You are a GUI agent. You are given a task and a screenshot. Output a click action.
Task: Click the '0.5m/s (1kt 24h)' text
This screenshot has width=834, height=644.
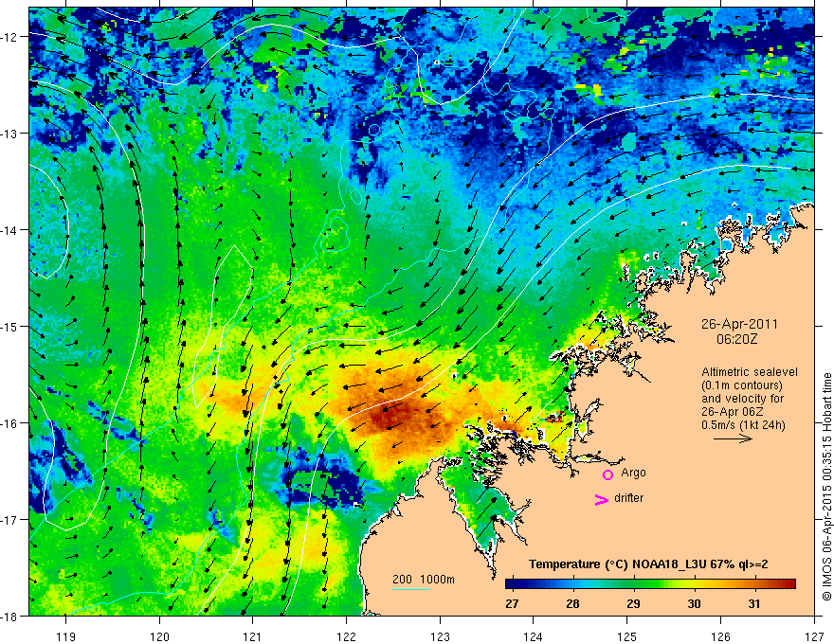click(744, 425)
